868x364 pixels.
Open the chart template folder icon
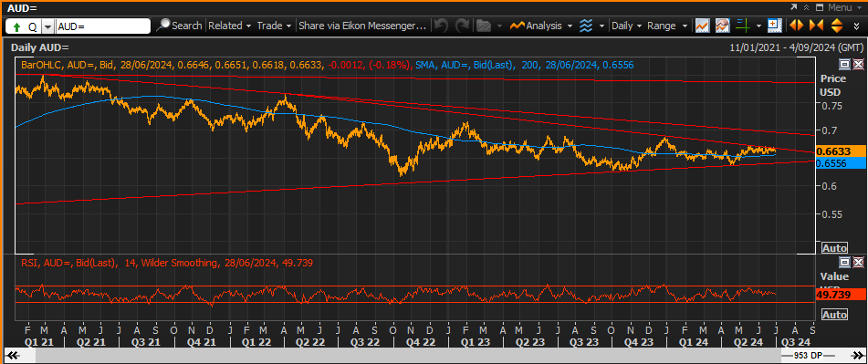[x=484, y=26]
